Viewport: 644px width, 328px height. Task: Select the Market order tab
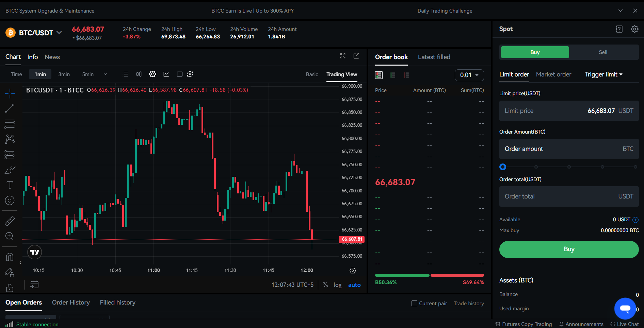pyautogui.click(x=553, y=74)
